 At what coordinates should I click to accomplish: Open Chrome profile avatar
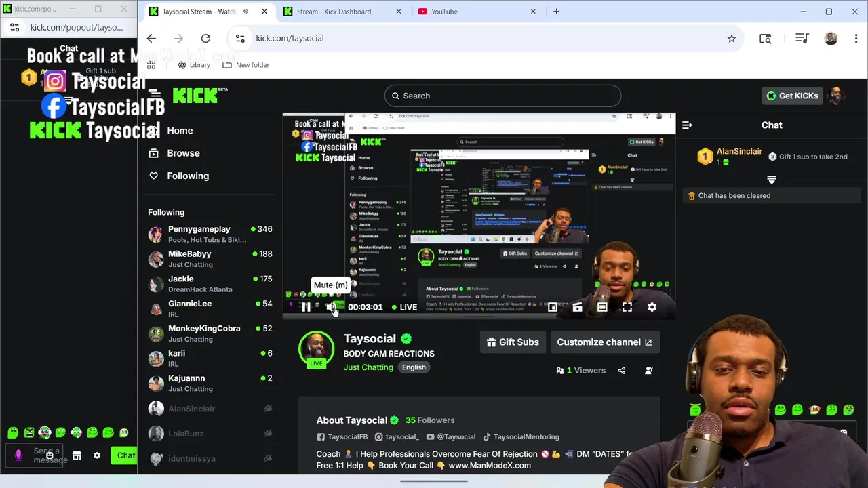[831, 39]
